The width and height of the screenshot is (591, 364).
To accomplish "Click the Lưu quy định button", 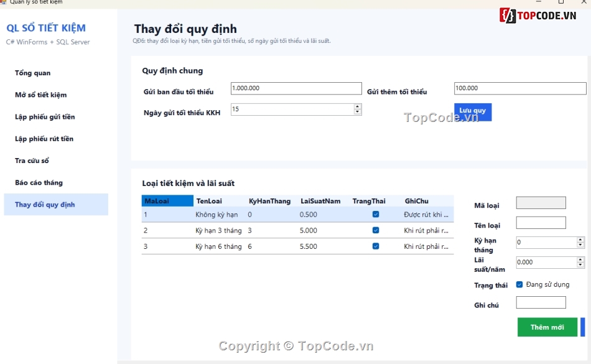I will [473, 112].
